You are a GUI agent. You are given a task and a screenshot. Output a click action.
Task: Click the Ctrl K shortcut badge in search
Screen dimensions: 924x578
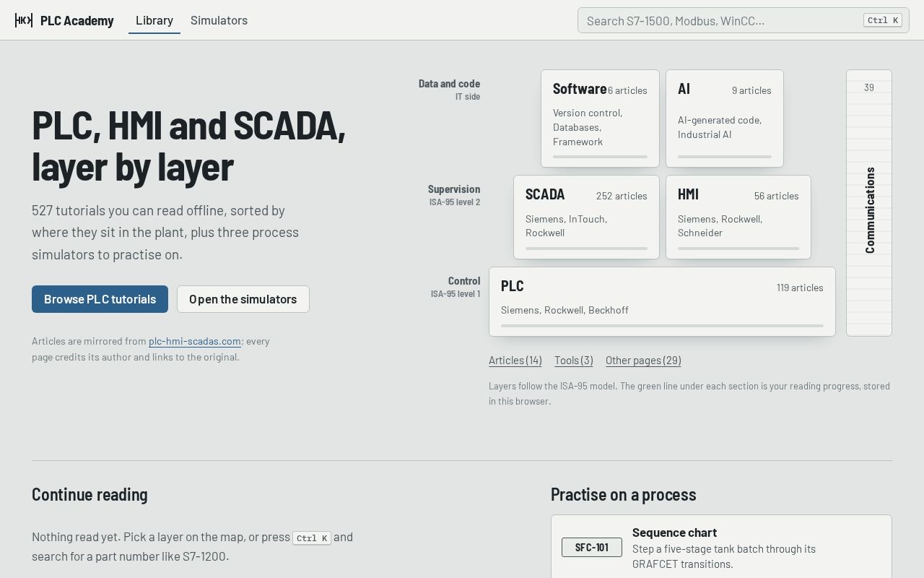[x=883, y=20]
